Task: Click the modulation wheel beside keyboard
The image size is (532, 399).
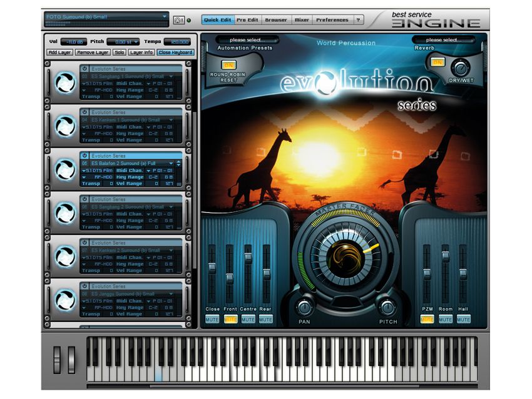Action: coord(71,360)
